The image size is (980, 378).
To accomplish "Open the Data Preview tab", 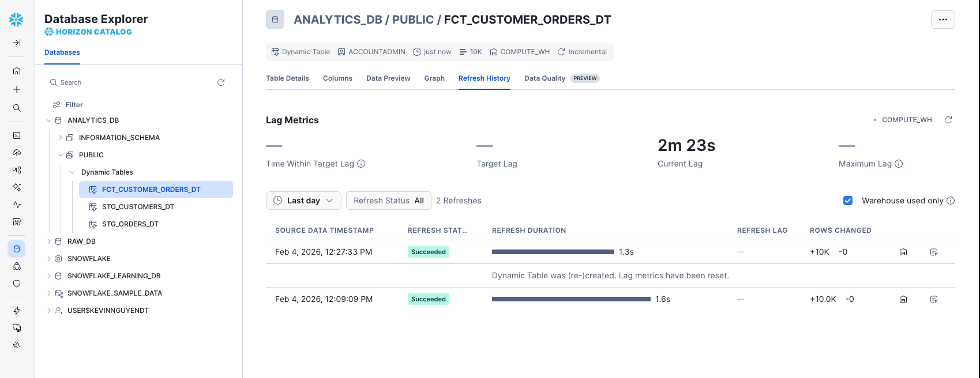I will (x=388, y=78).
